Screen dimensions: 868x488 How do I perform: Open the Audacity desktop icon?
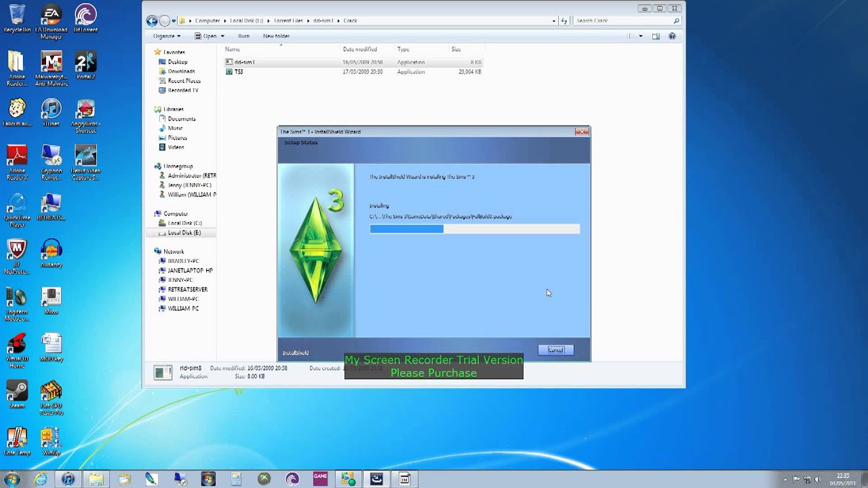click(51, 253)
